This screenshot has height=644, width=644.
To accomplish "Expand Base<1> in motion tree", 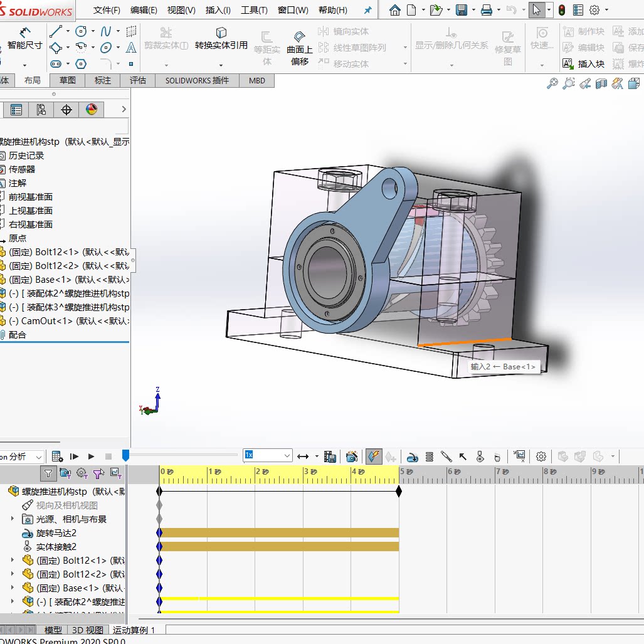I will (x=13, y=588).
